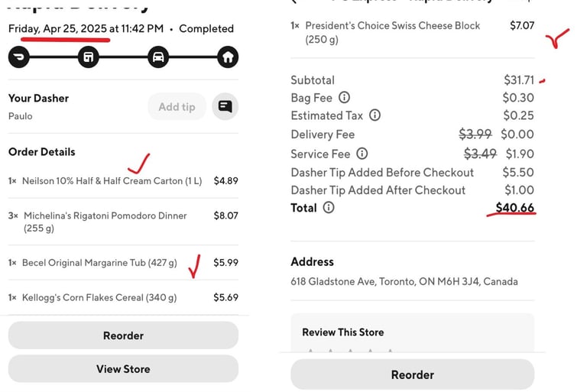Screen dimensions: 587x392
Task: Select President's Choice Swiss Cheese Block item
Action: [413, 33]
